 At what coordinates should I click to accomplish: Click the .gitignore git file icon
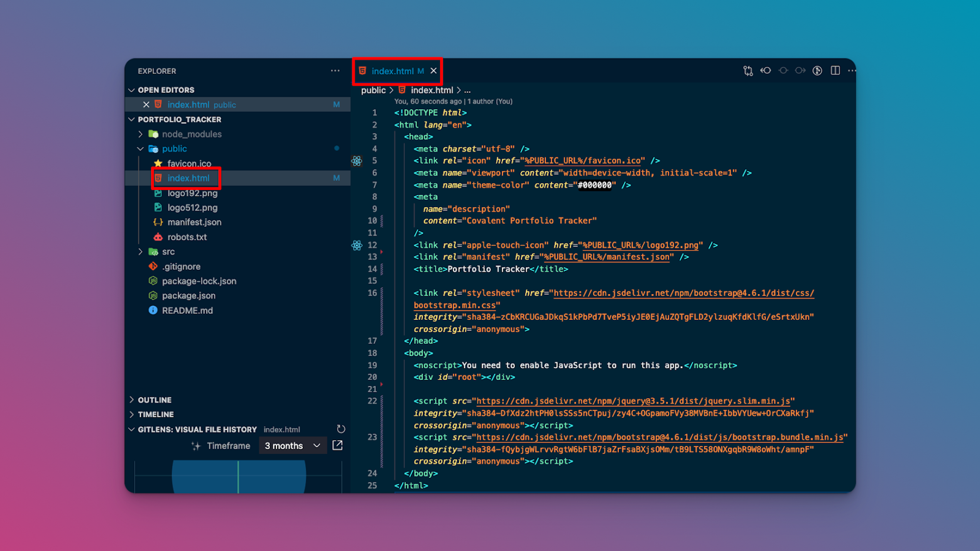153,266
